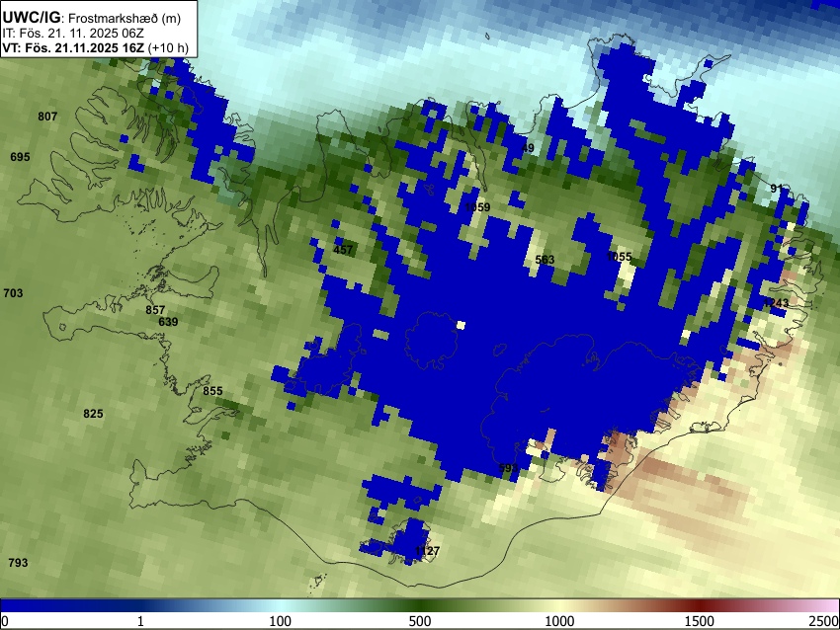Screen dimensions: 840x630
Task: Click the title text 'UWC/IG: Frostmarkshæð (m)'
Action: tap(92, 18)
